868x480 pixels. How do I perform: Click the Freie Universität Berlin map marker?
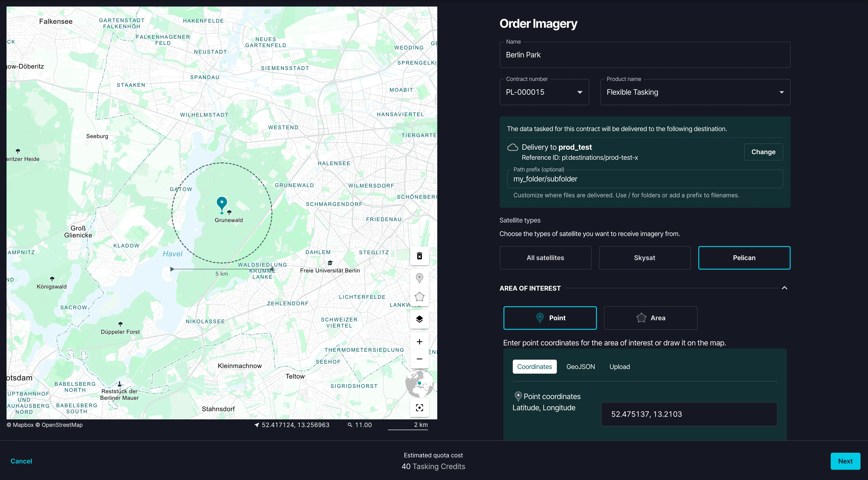click(330, 263)
